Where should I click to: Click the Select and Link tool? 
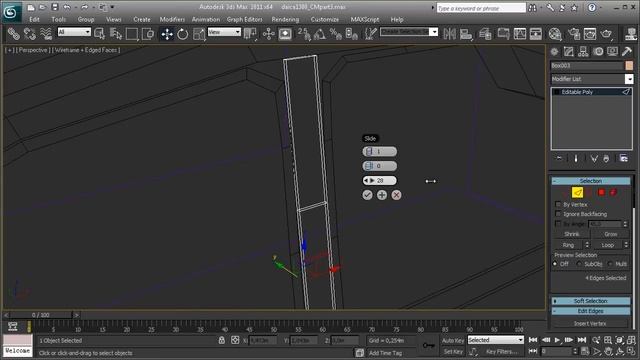coord(13,34)
